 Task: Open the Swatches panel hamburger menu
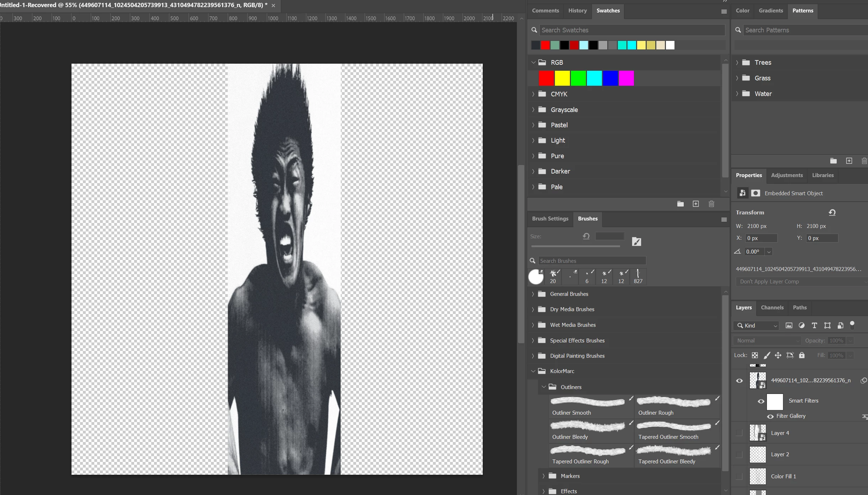[x=724, y=11]
